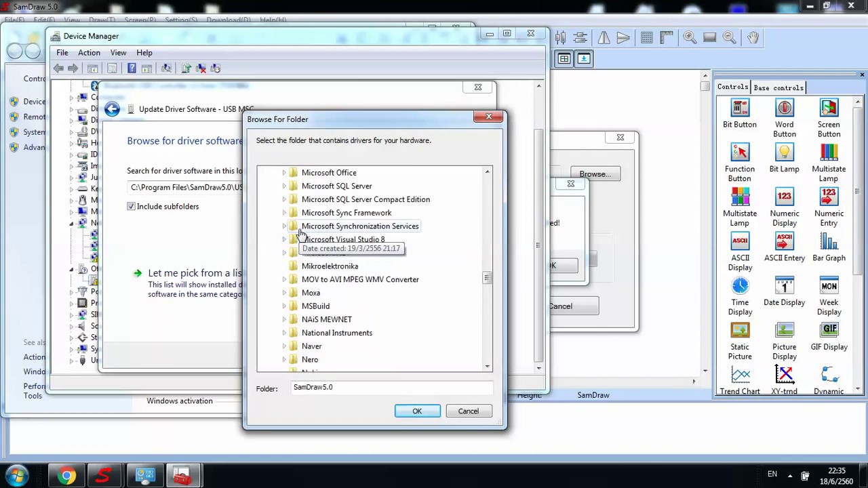
Task: Click the driver search path field
Action: 185,187
